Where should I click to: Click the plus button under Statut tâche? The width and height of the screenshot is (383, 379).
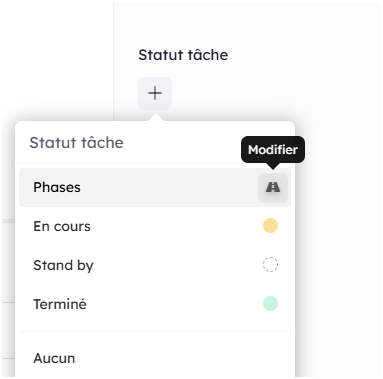pos(155,93)
